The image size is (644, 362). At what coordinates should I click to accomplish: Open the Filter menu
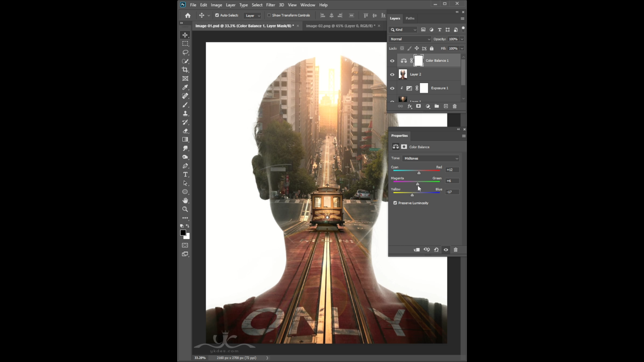click(x=271, y=5)
